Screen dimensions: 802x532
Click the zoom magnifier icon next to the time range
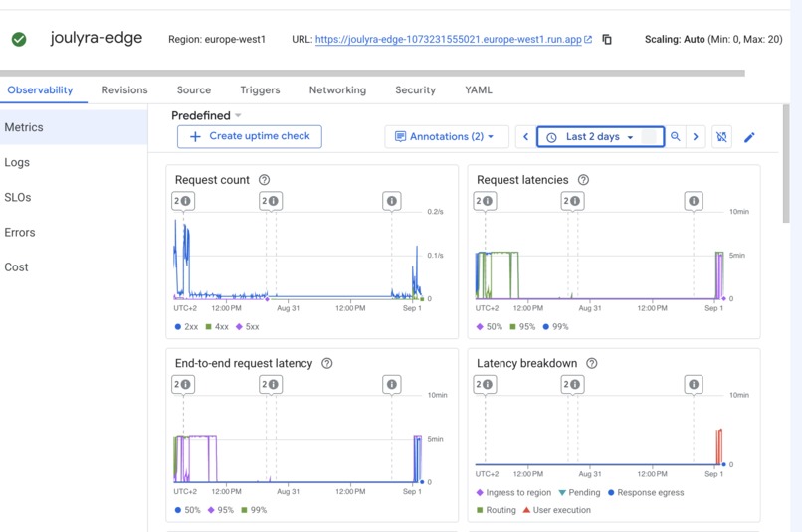(676, 136)
